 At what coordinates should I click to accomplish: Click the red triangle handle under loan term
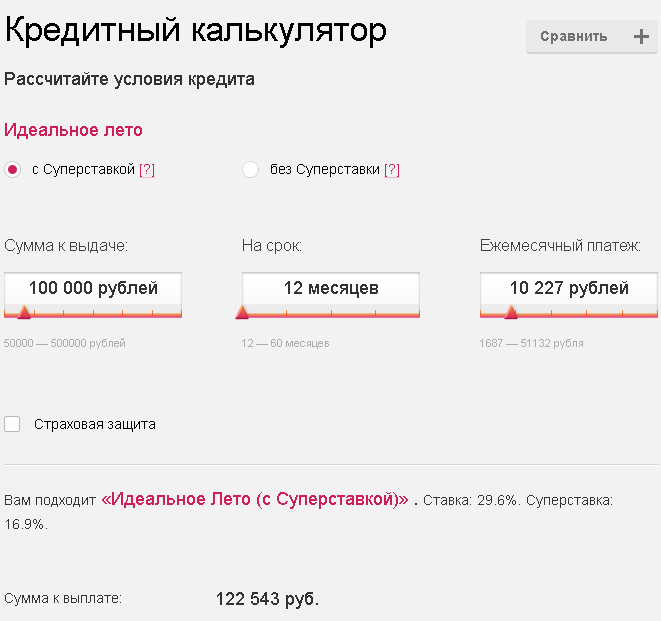pyautogui.click(x=242, y=312)
